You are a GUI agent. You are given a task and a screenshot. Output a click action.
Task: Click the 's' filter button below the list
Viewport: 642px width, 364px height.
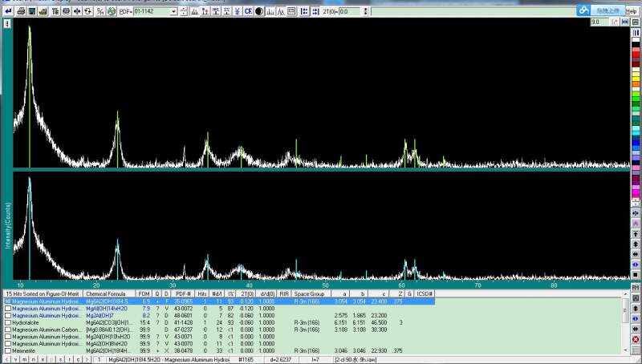pyautogui.click(x=60, y=359)
